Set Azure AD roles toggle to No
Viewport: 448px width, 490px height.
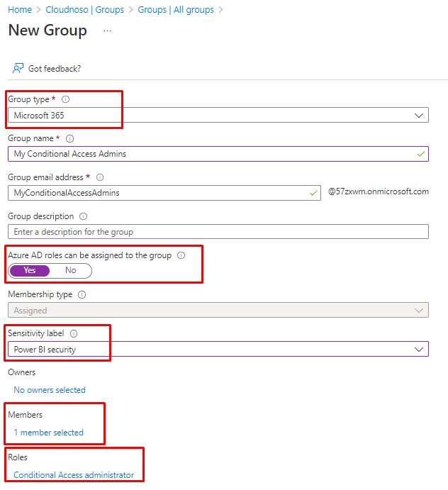coord(71,270)
